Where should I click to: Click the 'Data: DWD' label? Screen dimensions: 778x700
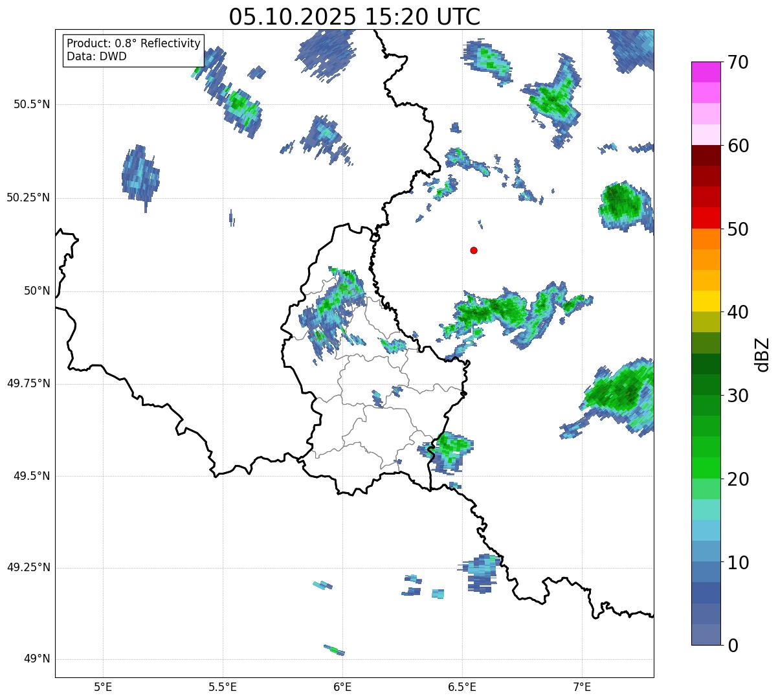[97, 56]
